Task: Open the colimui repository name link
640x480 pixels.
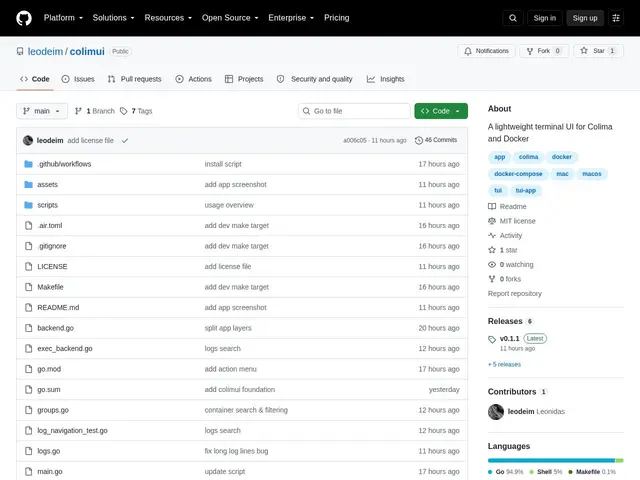Action: point(87,51)
